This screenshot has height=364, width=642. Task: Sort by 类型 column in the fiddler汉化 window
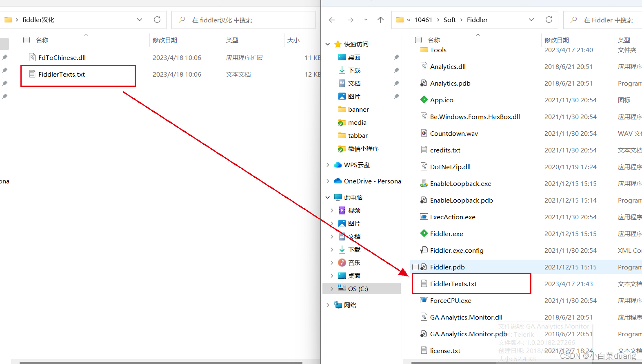point(232,40)
